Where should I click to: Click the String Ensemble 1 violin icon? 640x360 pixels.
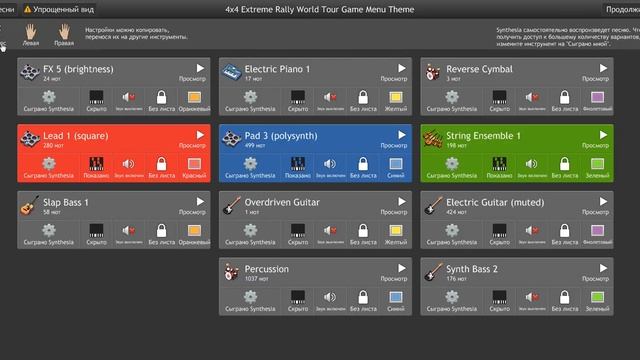[x=433, y=139]
